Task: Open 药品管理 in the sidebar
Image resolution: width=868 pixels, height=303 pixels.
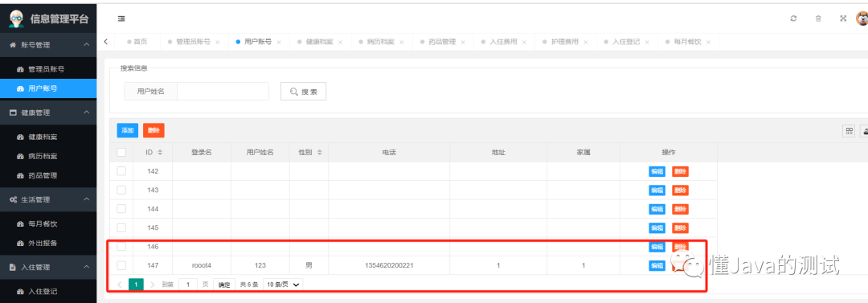Action: (48, 175)
